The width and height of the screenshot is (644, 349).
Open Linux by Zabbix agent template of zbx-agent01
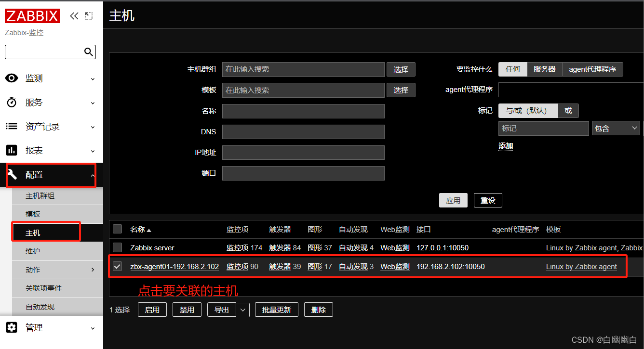(581, 267)
